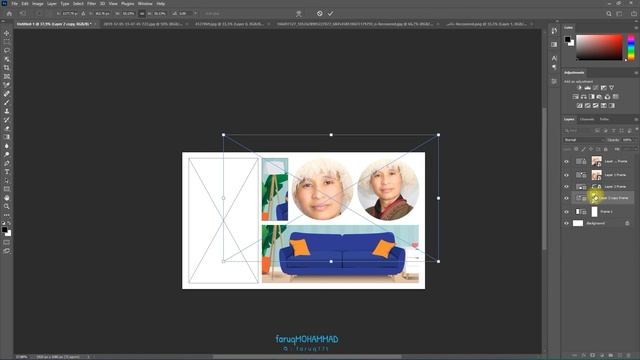Viewport: 640px width, 360px height.
Task: Open the Adjustments panel menu
Action: tap(636, 73)
